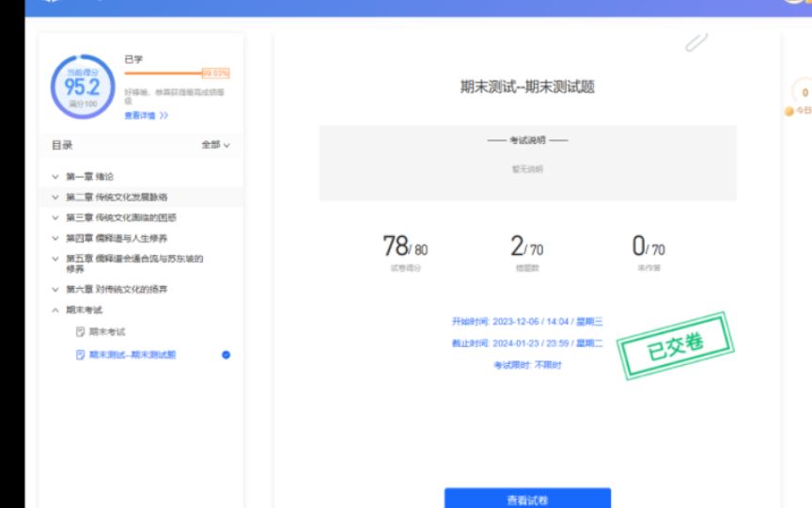Image resolution: width=812 pixels, height=508 pixels.
Task: Expand 第四章 儒释道与人生修养
Action: pyautogui.click(x=55, y=238)
